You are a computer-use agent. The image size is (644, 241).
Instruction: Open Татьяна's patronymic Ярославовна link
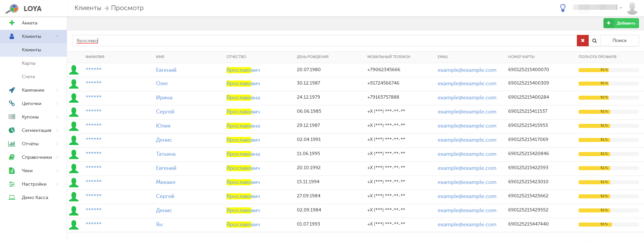click(x=243, y=154)
